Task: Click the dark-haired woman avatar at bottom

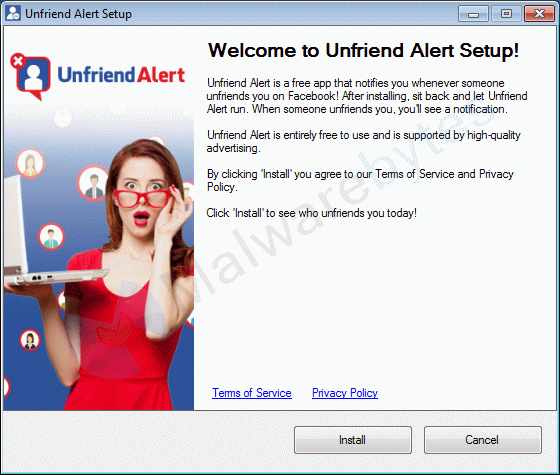Action: tap(30, 340)
